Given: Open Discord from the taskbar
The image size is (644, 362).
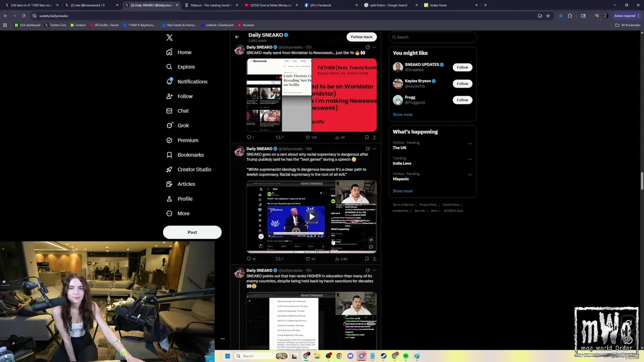Looking at the screenshot, I should tap(350, 356).
